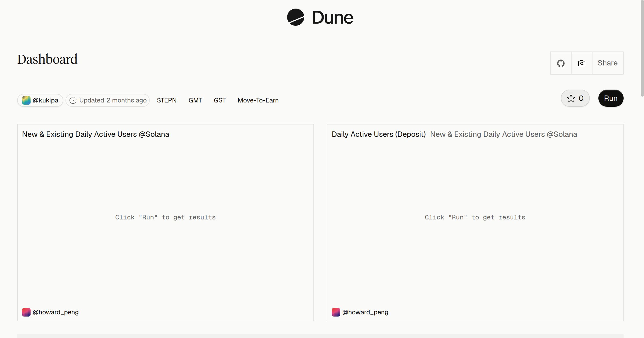Run the dashboard queries
The image size is (644, 338).
coord(611,98)
